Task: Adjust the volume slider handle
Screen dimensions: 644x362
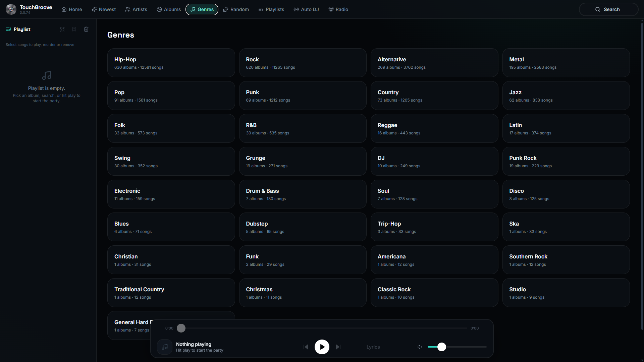Action: [x=442, y=347]
